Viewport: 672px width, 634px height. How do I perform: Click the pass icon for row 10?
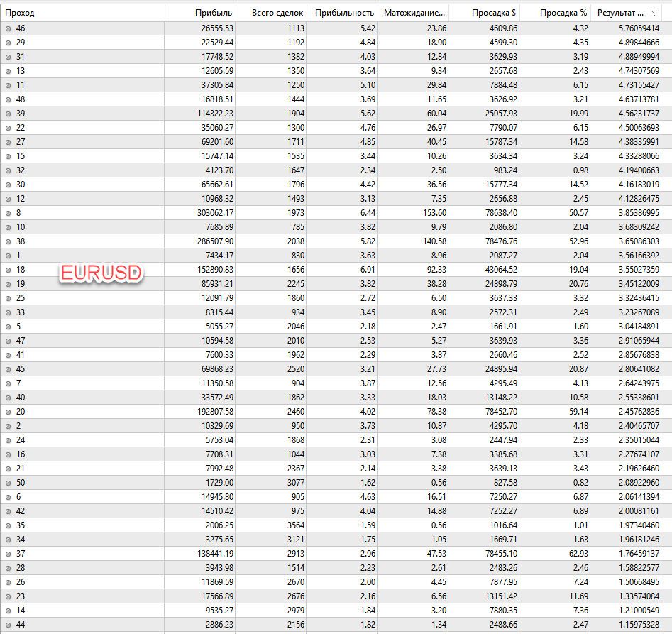[x=8, y=227]
